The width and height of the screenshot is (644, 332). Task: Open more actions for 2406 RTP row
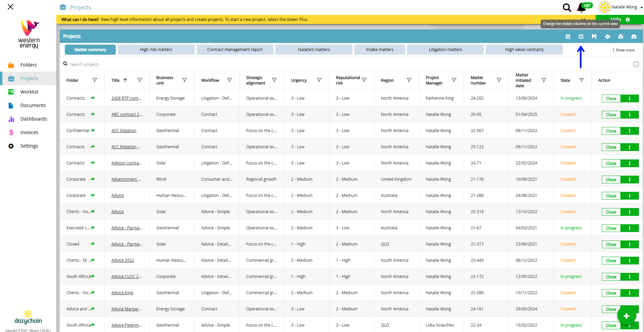click(629, 98)
